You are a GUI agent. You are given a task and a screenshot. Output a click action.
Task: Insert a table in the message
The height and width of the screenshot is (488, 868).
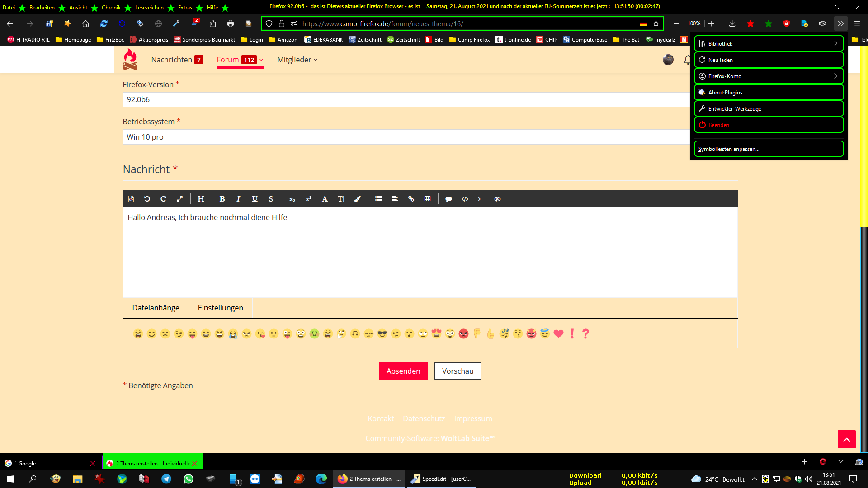[427, 199]
